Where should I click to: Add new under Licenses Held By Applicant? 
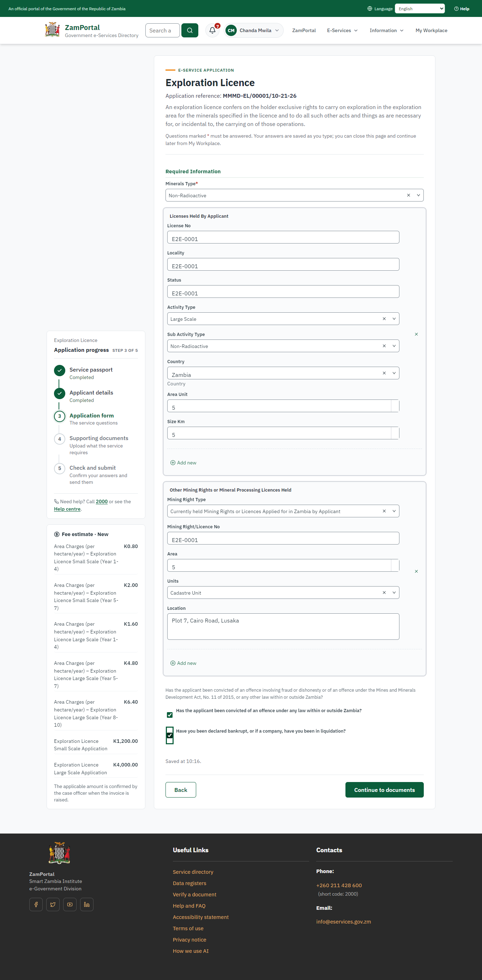[x=183, y=463]
